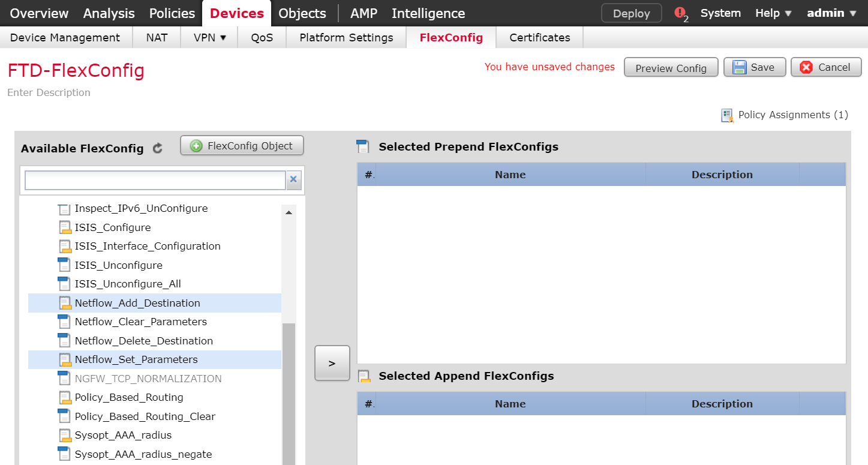Click the Selected Append FlexConfigs icon
868x465 pixels.
click(x=364, y=376)
